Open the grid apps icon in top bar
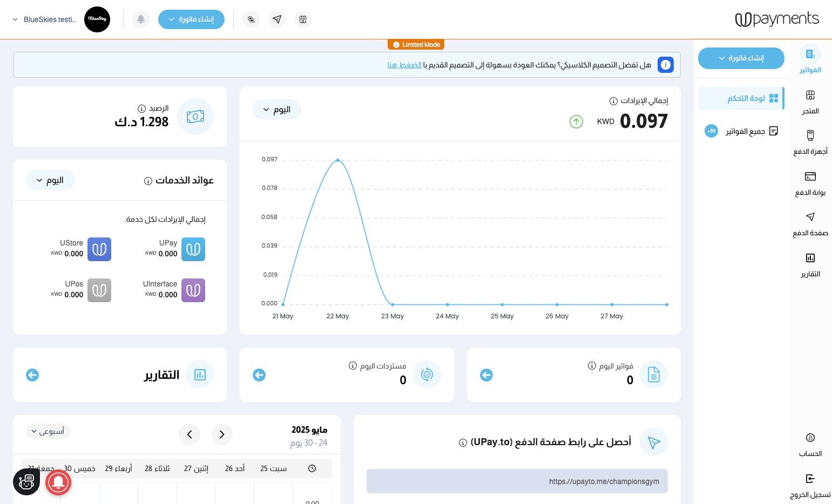The width and height of the screenshot is (832, 504). 303,19
